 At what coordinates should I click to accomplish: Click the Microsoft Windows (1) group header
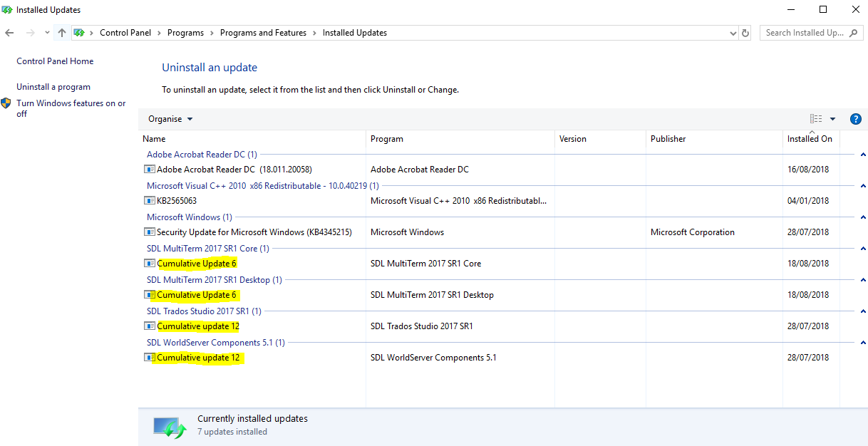pos(190,217)
